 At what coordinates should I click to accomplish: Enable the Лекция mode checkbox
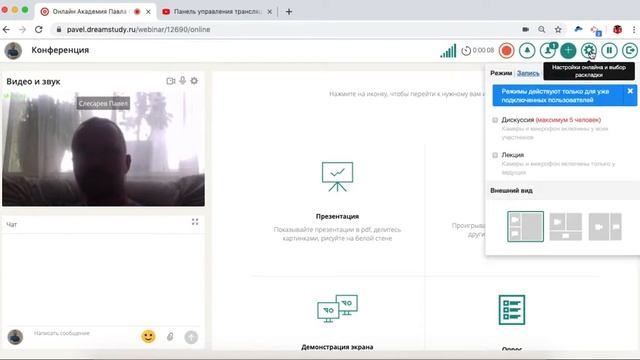pos(495,155)
